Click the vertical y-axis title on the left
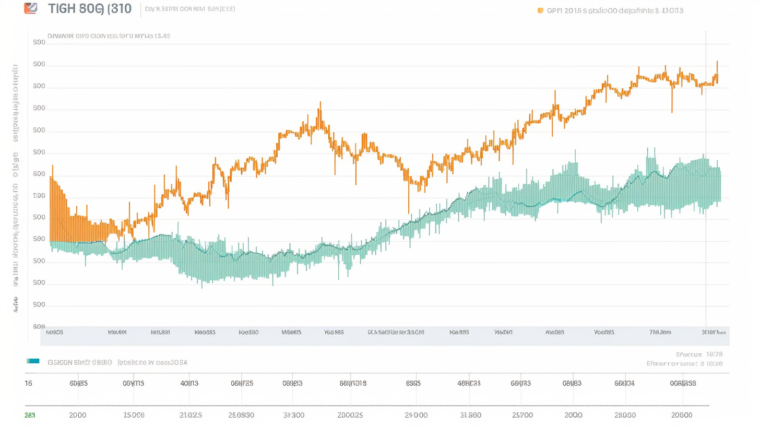 (16, 170)
